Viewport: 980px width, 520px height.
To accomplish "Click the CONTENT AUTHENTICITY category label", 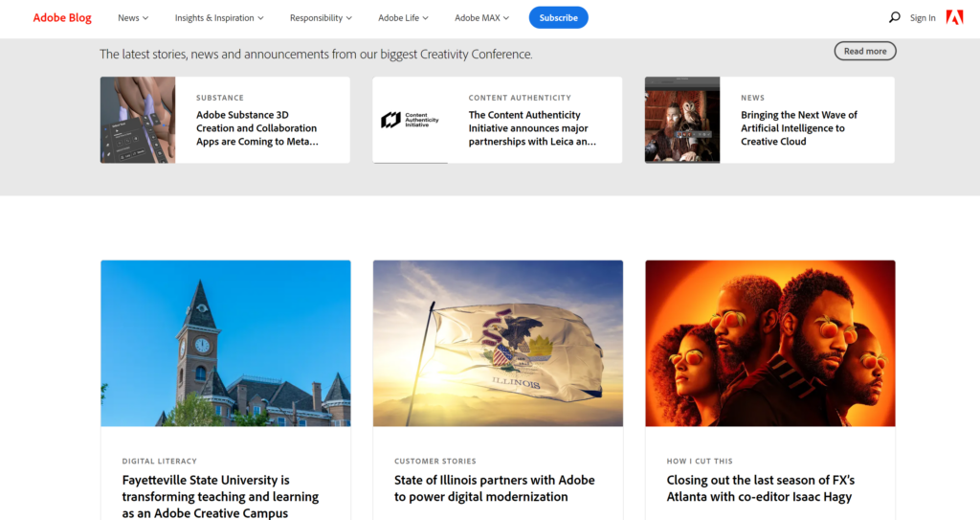I will (520, 98).
